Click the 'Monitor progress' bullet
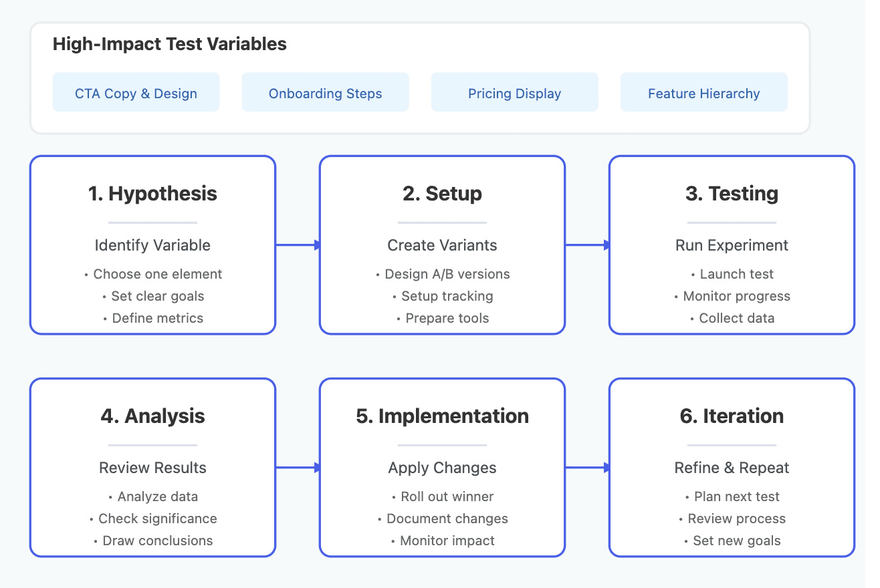The height and width of the screenshot is (588, 880). 732,296
